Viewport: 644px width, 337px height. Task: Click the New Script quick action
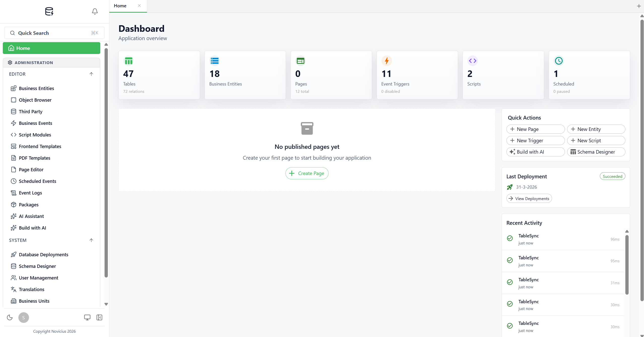596,141
